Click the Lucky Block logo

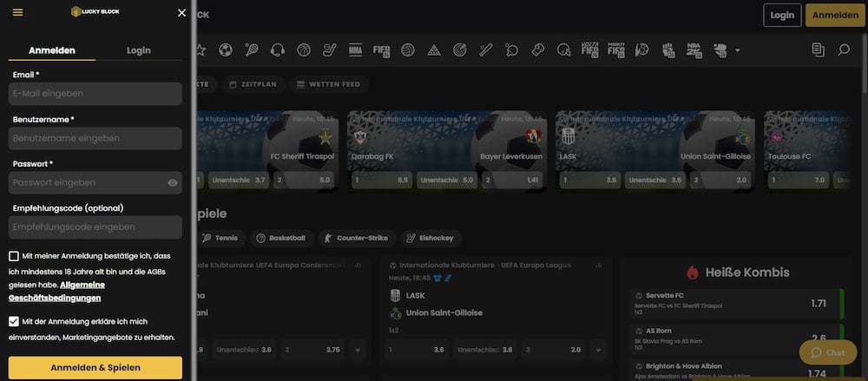pyautogui.click(x=95, y=11)
